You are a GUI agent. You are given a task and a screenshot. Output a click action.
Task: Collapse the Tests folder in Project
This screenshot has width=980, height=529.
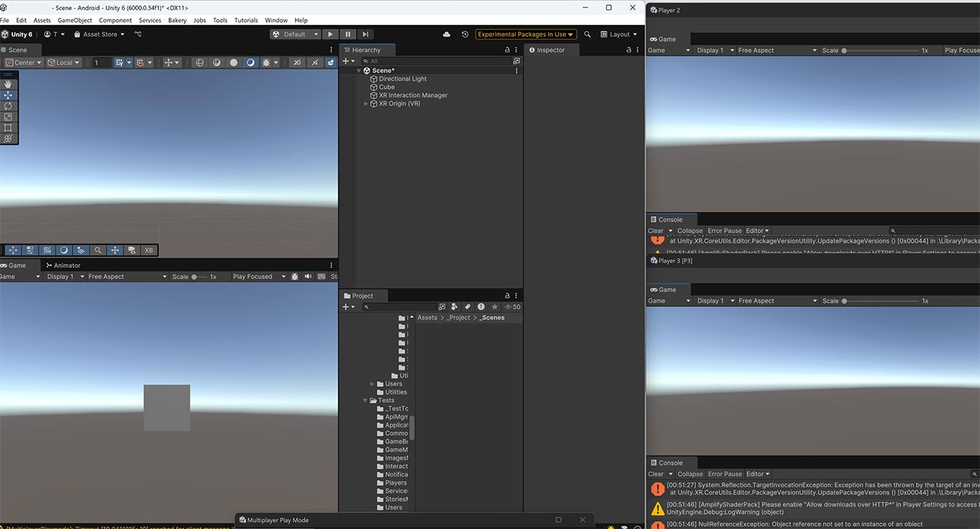pos(366,401)
